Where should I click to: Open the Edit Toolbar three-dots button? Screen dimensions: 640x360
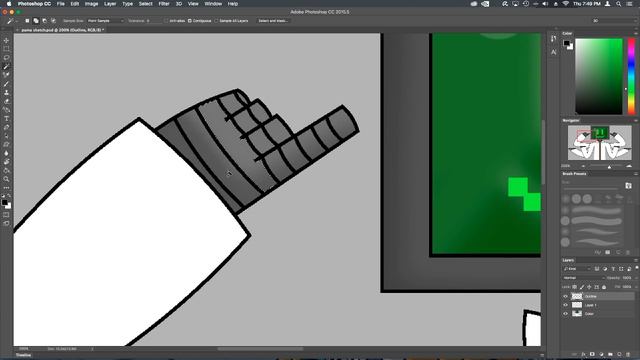(x=6, y=188)
